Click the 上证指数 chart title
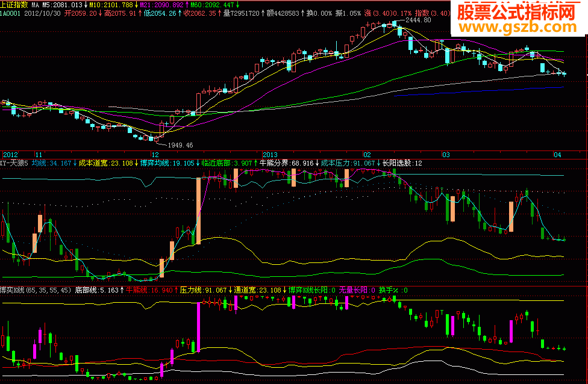Screen dimensions: 588x384 [x=14, y=5]
